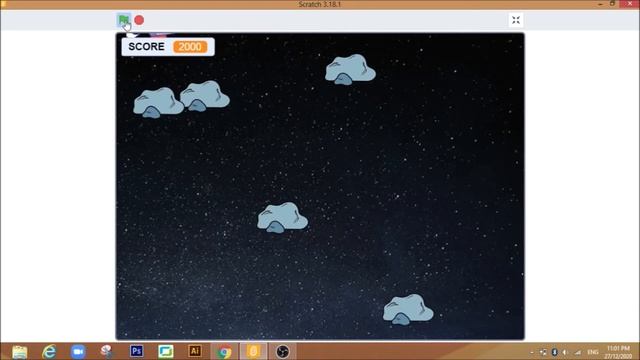Image resolution: width=640 pixels, height=360 pixels.
Task: Click the rock sprite nearest the stage center
Action: 282,218
